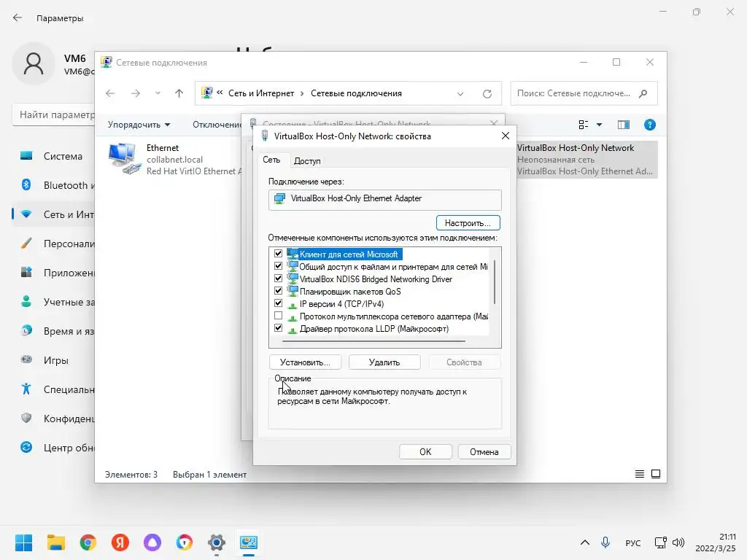Confirm with the OK button
Viewport: 747px width, 560px height.
[x=425, y=452]
